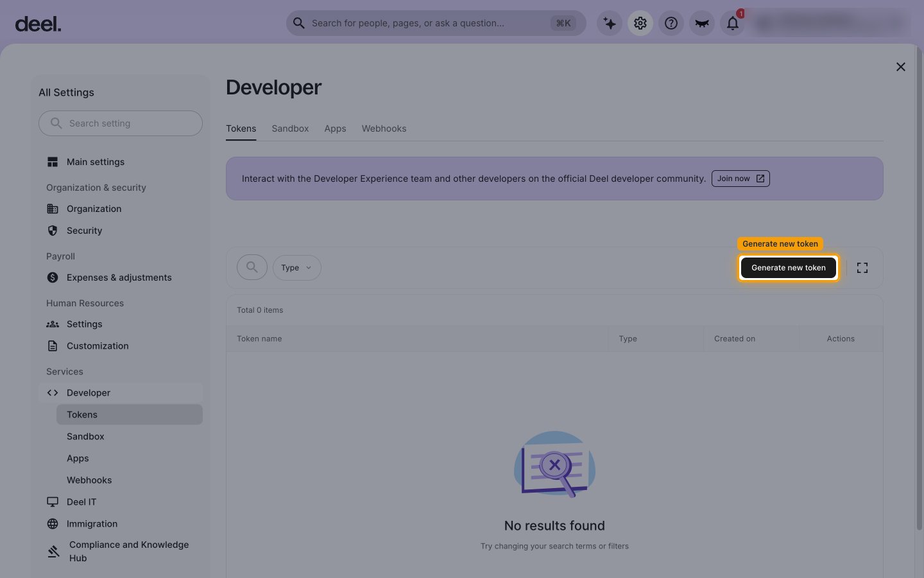Click the Compliance gavel icon
The height and width of the screenshot is (578, 924).
(54, 551)
